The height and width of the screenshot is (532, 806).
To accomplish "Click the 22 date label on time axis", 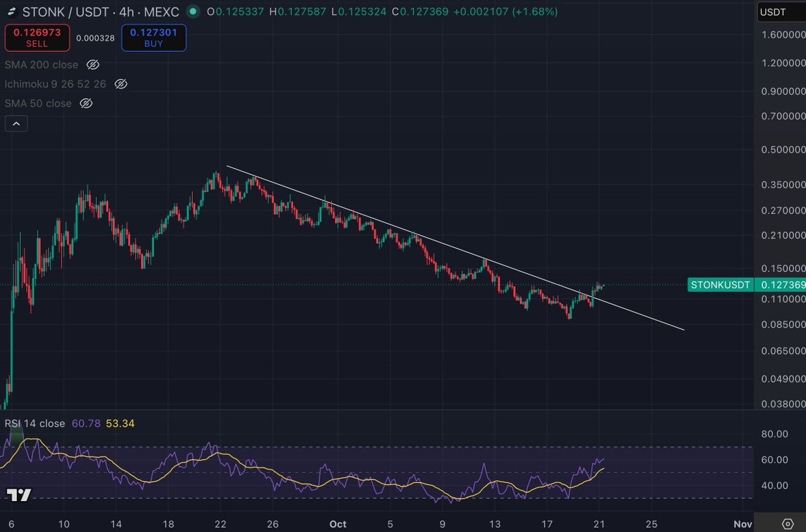I will (x=221, y=524).
